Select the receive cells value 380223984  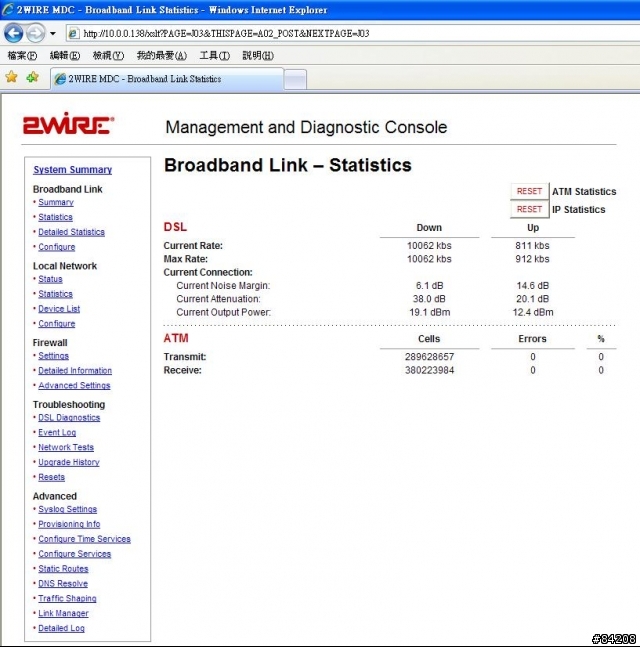[x=429, y=370]
